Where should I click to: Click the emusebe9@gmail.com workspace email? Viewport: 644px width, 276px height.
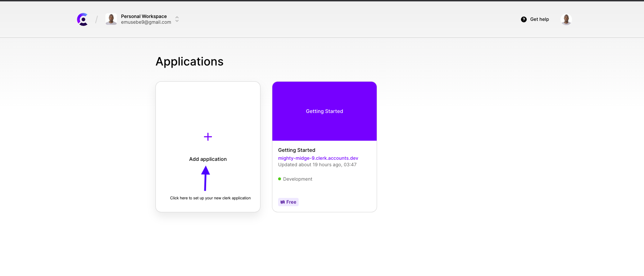[146, 22]
